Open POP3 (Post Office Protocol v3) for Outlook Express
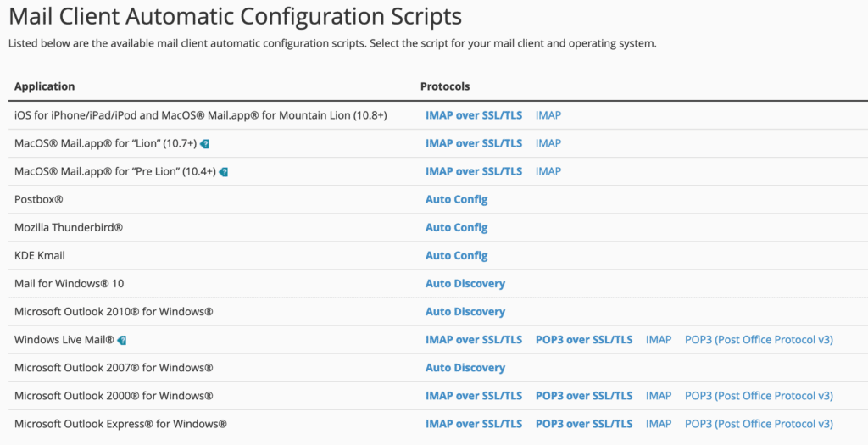The width and height of the screenshot is (868, 445). 759,423
